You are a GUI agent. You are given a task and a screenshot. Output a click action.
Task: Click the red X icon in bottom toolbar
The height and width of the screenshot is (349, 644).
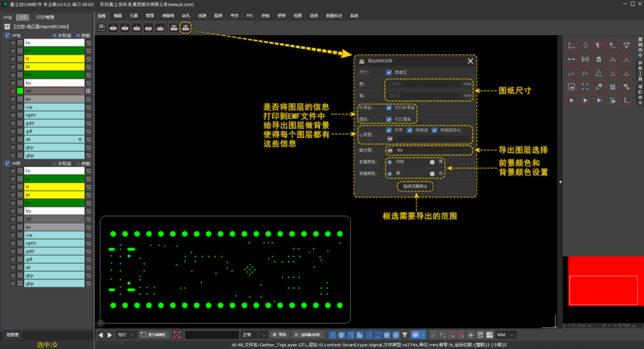[461, 335]
